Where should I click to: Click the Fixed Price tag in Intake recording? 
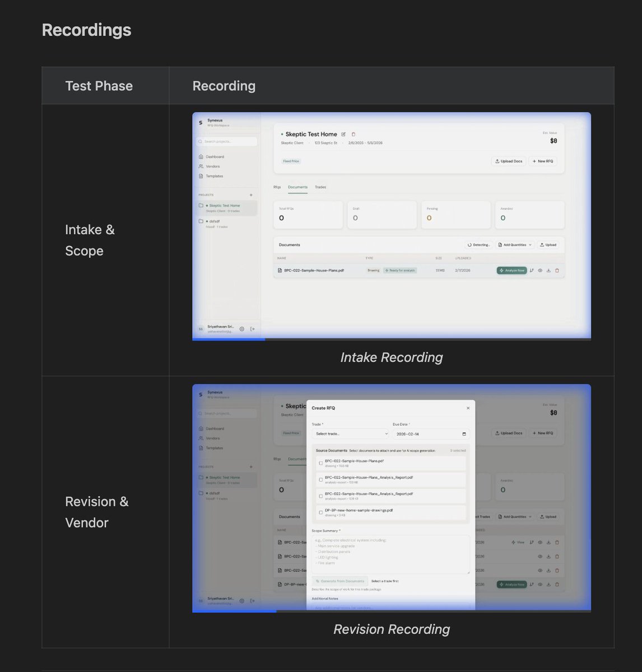click(x=291, y=161)
